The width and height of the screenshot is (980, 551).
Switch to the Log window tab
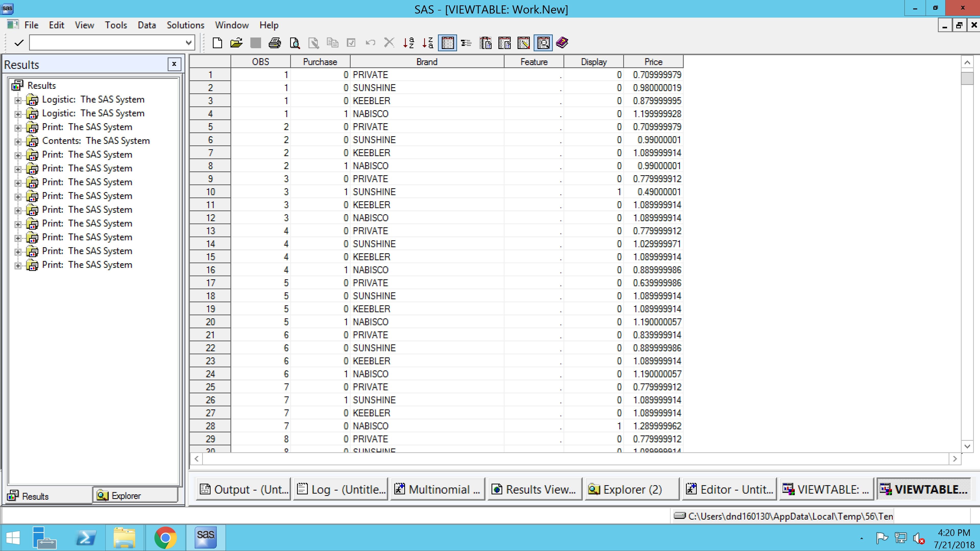click(x=340, y=489)
